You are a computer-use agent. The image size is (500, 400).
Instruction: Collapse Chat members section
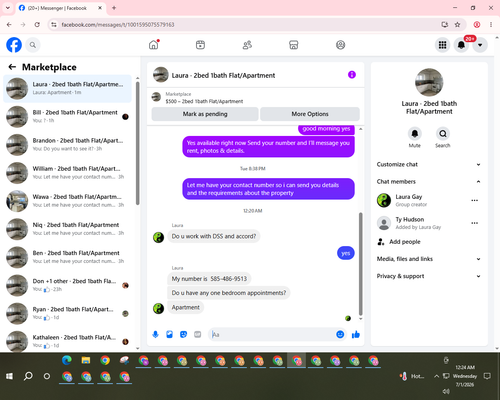point(429,182)
